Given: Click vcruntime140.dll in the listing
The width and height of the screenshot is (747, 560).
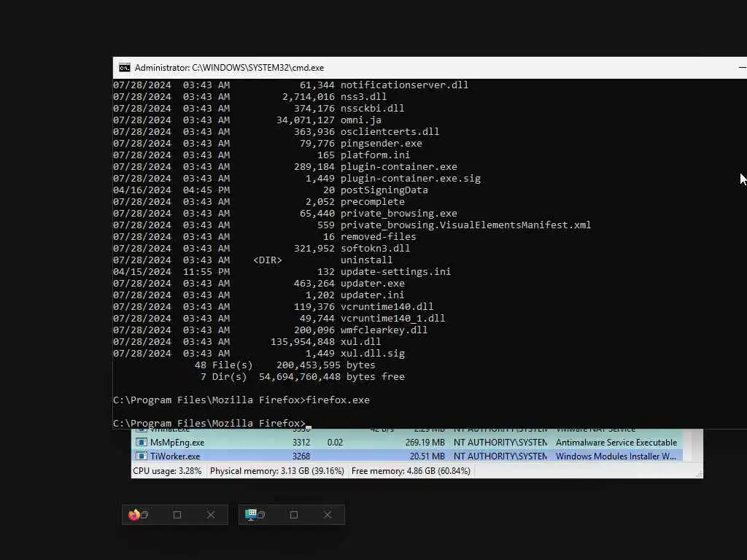Looking at the screenshot, I should click(387, 307).
